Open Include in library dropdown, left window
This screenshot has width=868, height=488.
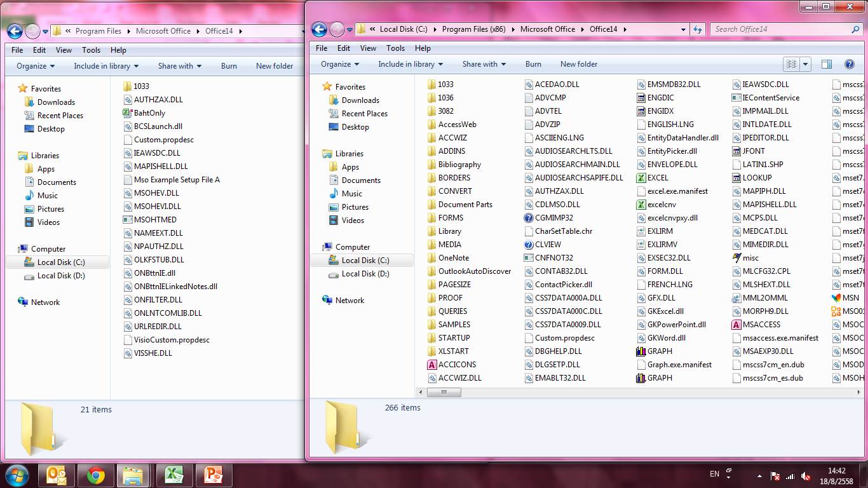pyautogui.click(x=107, y=66)
